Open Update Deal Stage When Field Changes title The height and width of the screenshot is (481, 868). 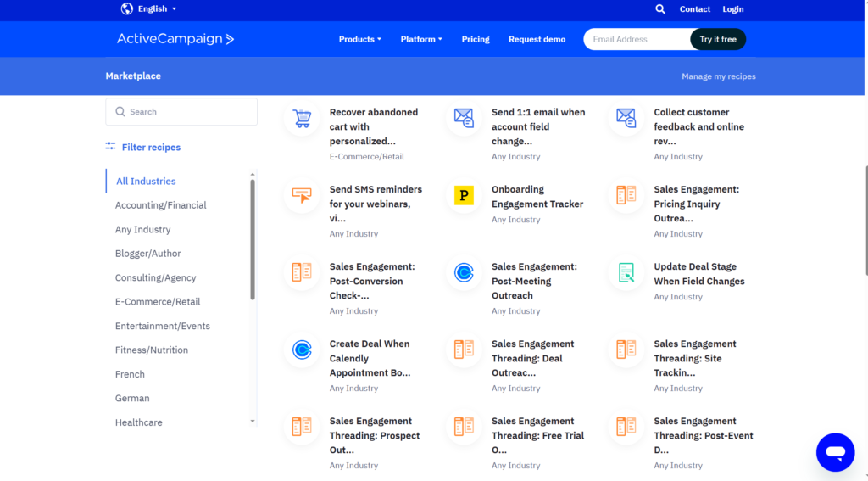click(699, 274)
